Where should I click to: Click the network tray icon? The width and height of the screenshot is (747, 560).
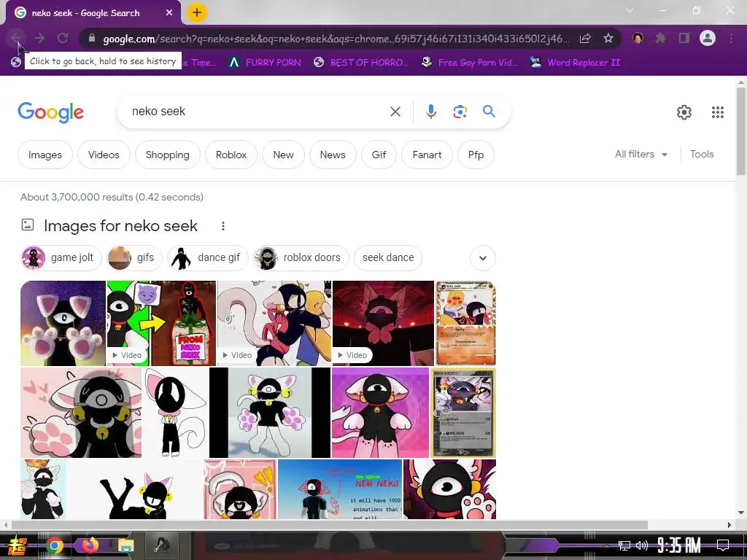624,545
